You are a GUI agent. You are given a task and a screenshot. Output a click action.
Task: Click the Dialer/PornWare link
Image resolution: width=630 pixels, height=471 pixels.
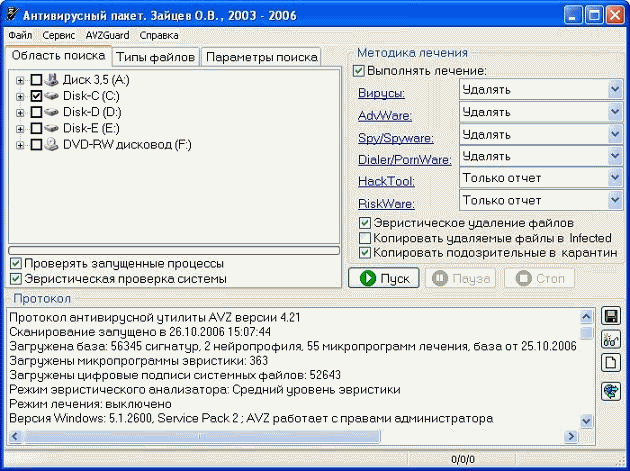405,160
